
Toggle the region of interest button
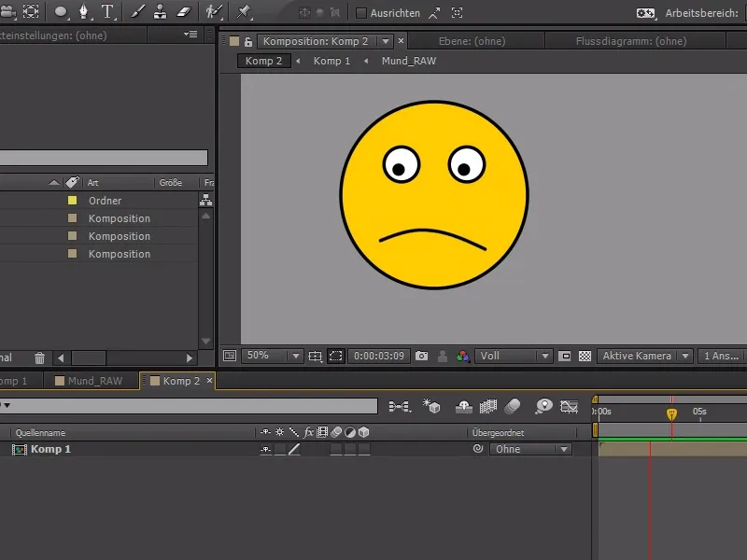[565, 356]
